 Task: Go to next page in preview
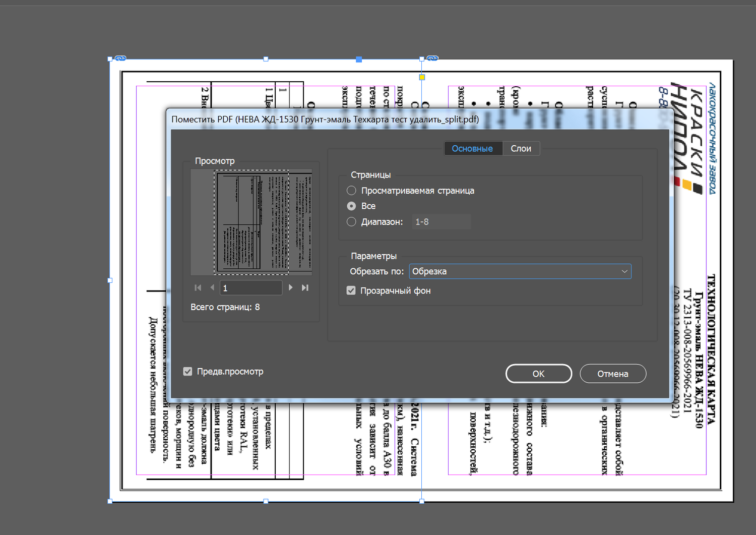tap(290, 287)
